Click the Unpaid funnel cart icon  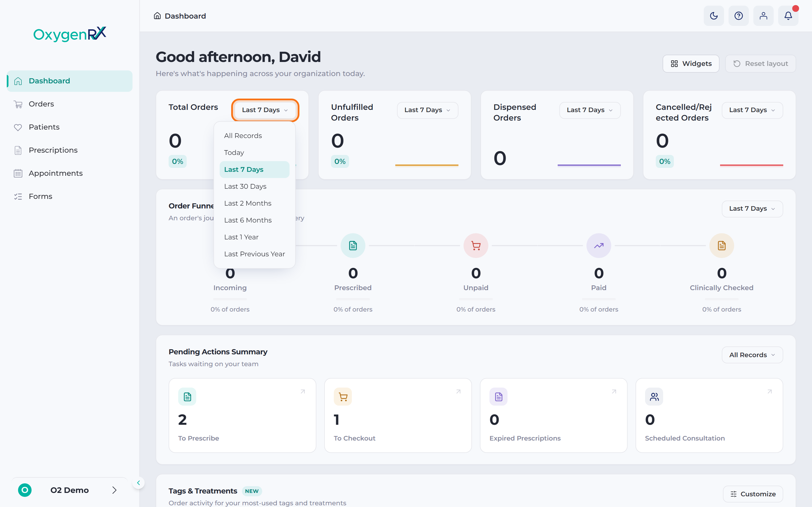476,245
